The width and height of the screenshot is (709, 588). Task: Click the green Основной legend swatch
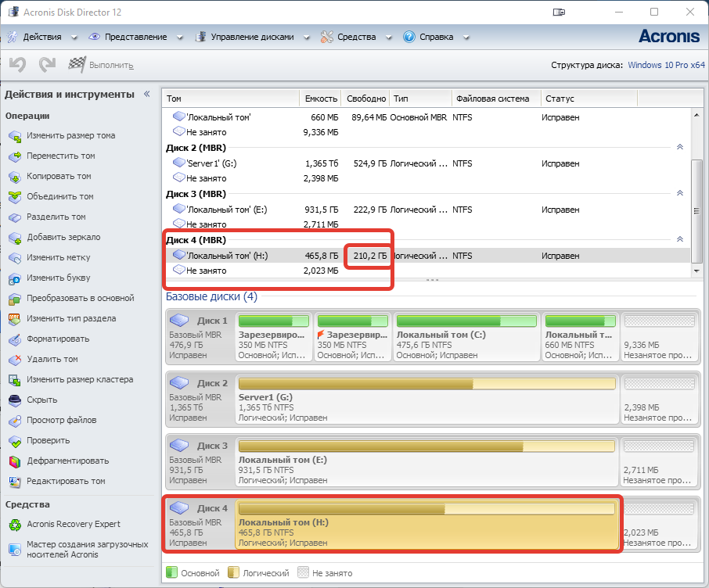pos(171,572)
